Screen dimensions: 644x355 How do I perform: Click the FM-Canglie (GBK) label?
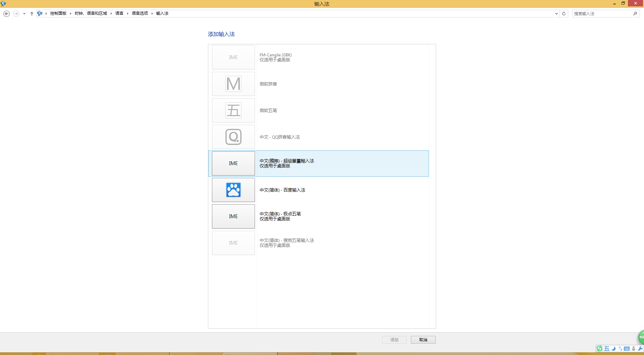pos(276,55)
